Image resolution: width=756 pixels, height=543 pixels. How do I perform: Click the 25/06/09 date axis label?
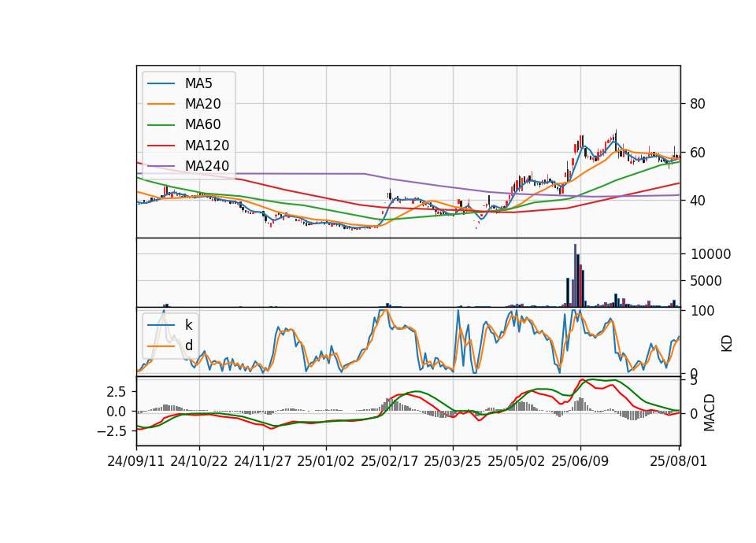click(x=580, y=461)
